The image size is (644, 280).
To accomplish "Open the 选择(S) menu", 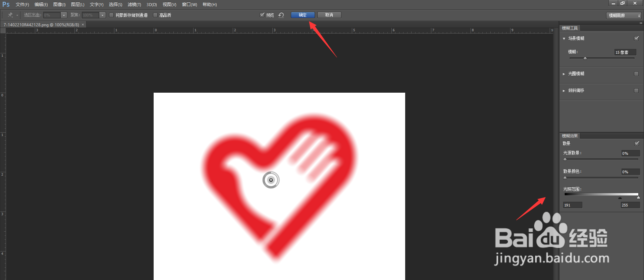I will click(115, 5).
